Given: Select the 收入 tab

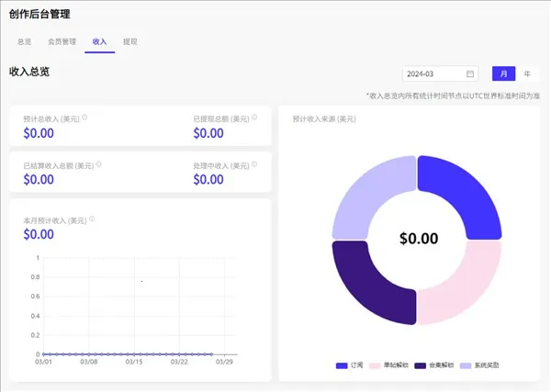Looking at the screenshot, I should pyautogui.click(x=99, y=41).
